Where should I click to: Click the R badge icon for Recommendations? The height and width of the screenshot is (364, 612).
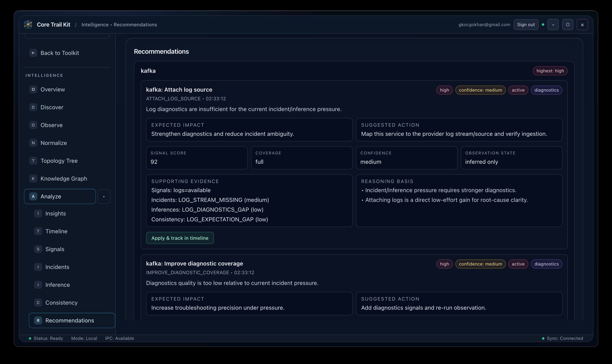tap(38, 321)
